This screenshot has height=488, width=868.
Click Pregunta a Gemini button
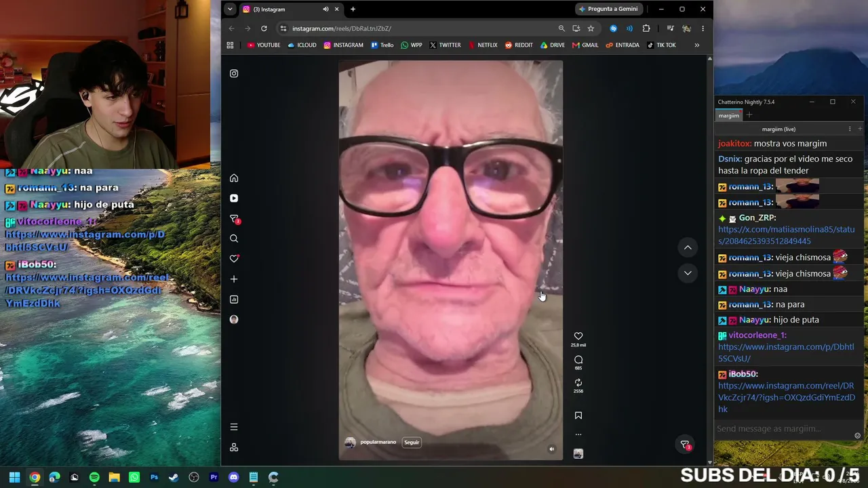608,9
